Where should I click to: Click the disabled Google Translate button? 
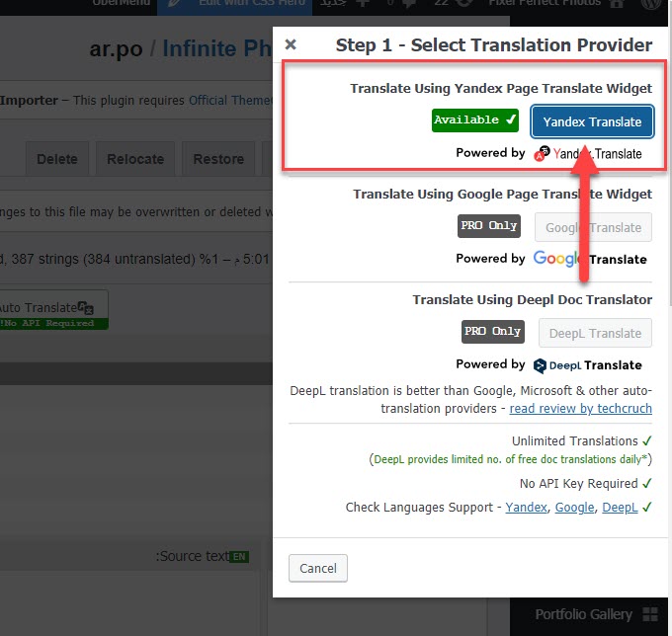tap(593, 227)
